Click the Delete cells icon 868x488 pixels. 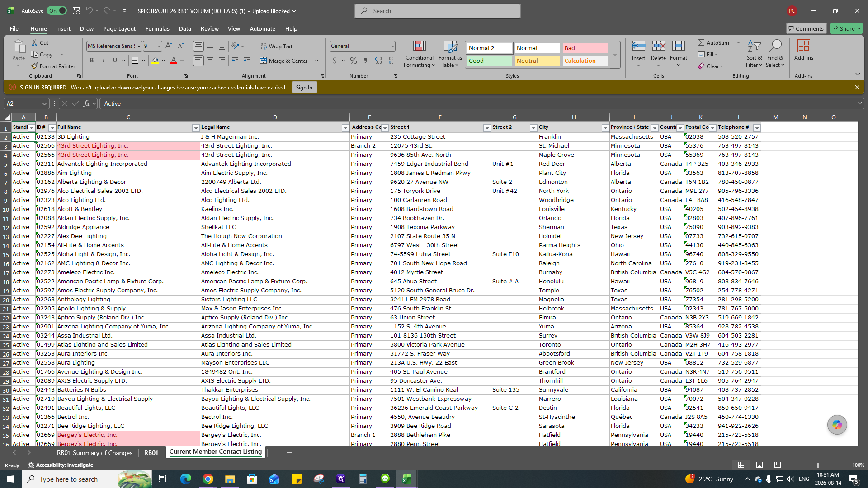click(659, 46)
